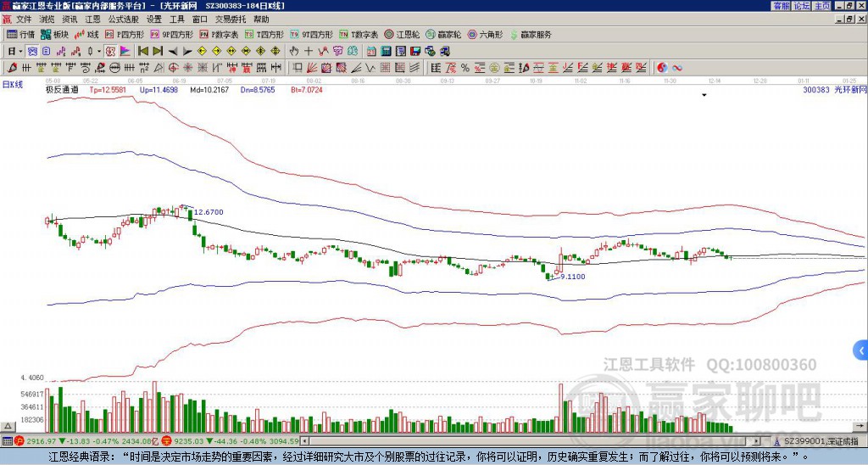
Task: Open the P四方形 tool
Action: tap(125, 34)
